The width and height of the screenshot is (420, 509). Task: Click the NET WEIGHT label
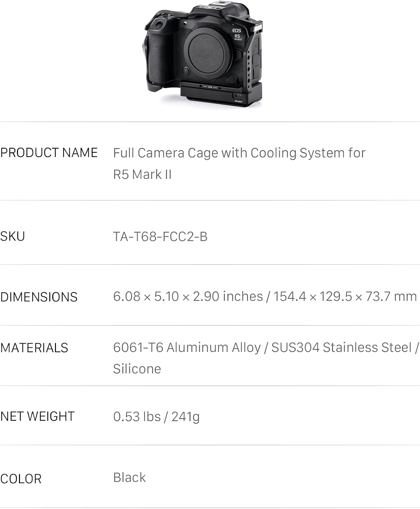(x=37, y=416)
